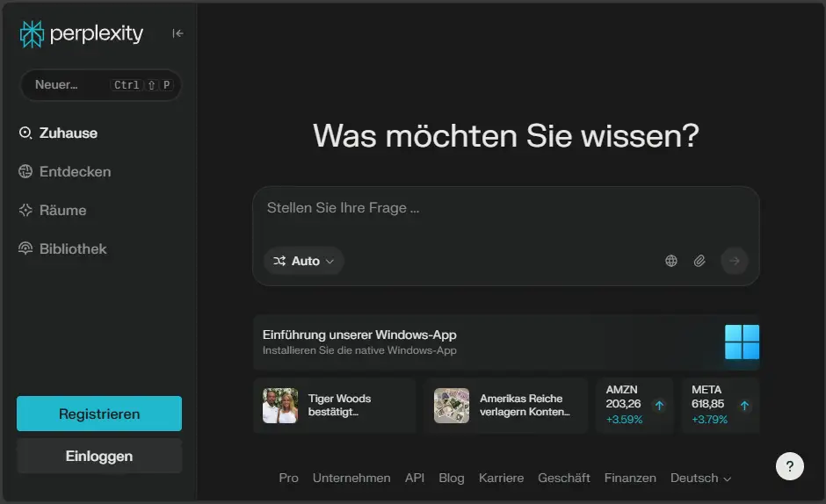The height and width of the screenshot is (504, 826).
Task: Focus the Stellen Sie Ihre Frage field
Action: tap(506, 209)
